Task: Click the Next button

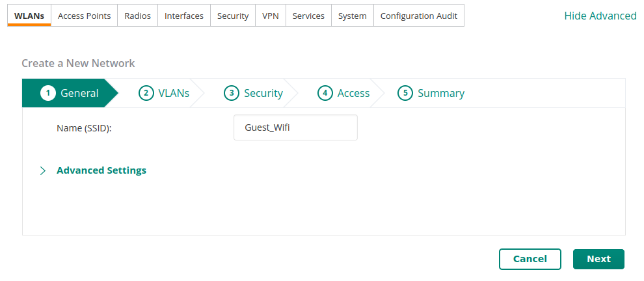Action: 598,260
